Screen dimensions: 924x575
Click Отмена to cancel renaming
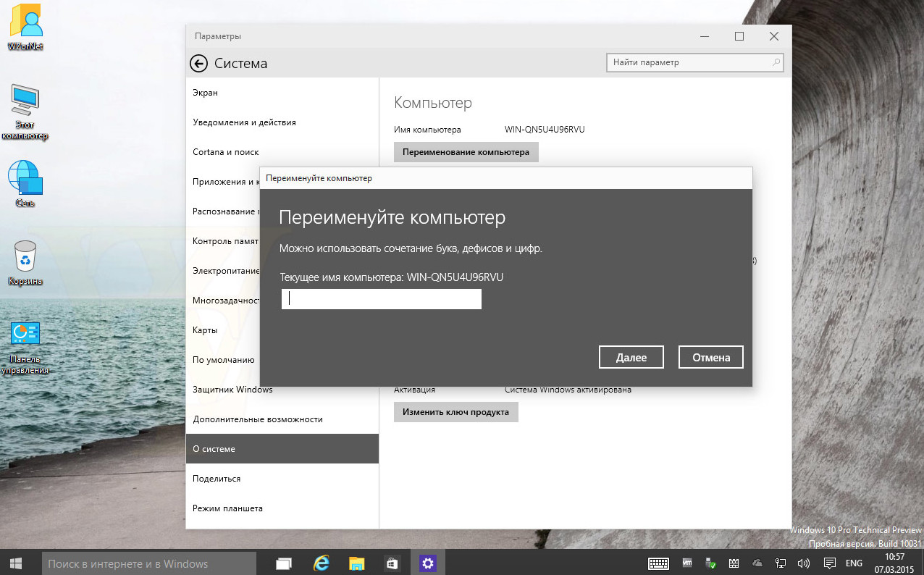coord(710,357)
